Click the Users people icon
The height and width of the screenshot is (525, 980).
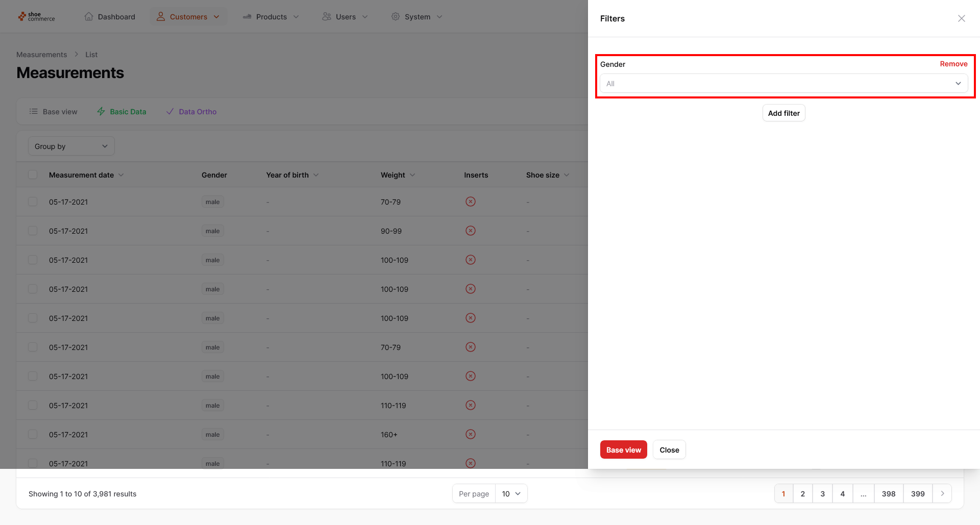(327, 17)
